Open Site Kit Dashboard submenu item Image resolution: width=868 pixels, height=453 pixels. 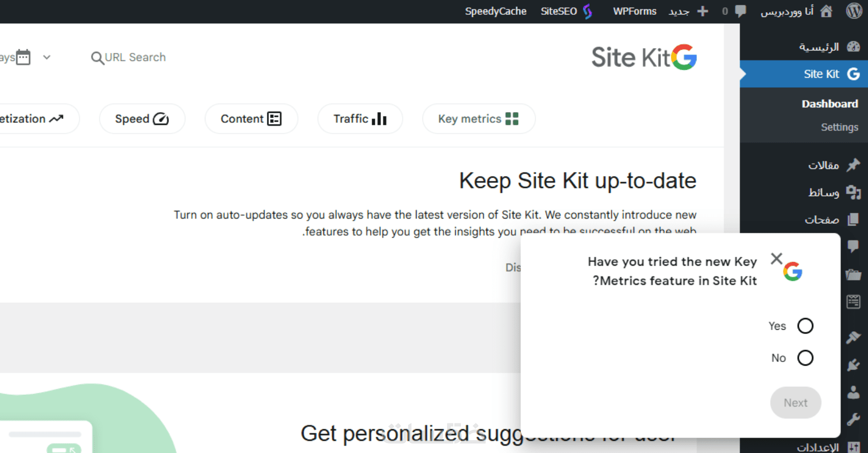click(829, 104)
